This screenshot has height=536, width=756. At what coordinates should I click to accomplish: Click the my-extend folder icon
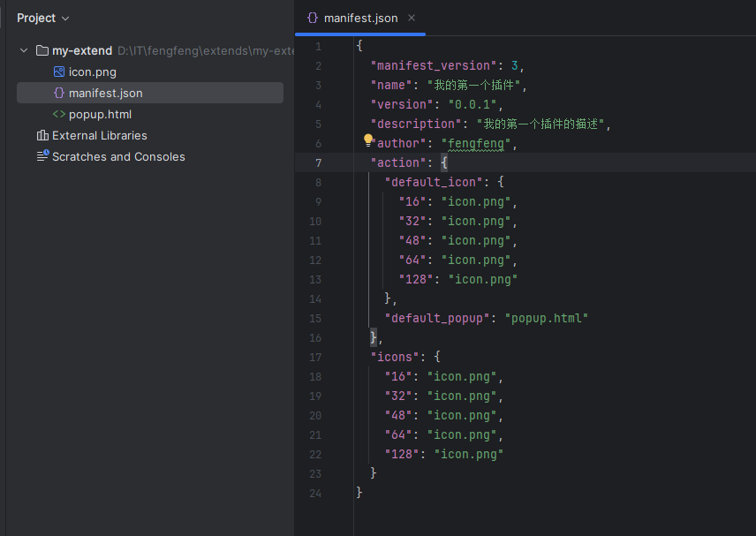[x=42, y=51]
